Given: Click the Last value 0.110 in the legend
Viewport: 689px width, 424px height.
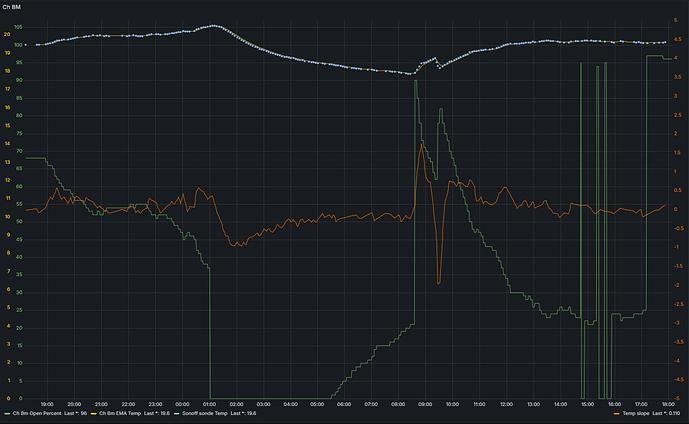Looking at the screenshot, I should coord(674,412).
